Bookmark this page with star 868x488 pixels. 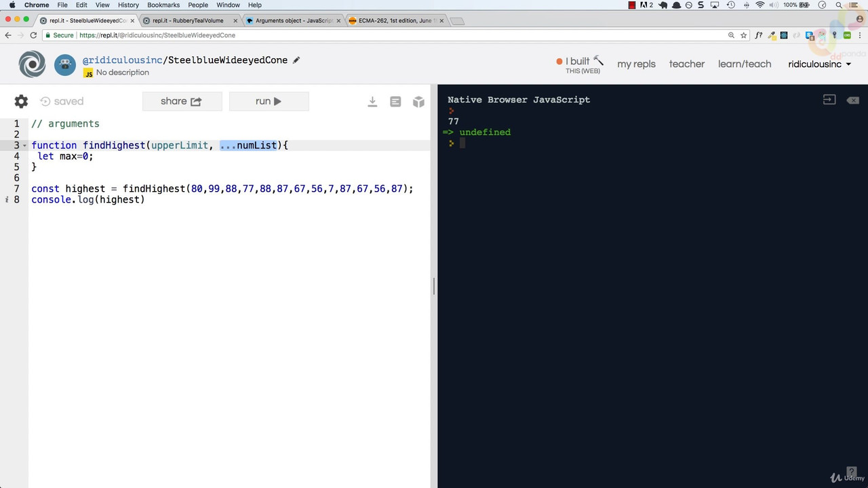tap(743, 35)
